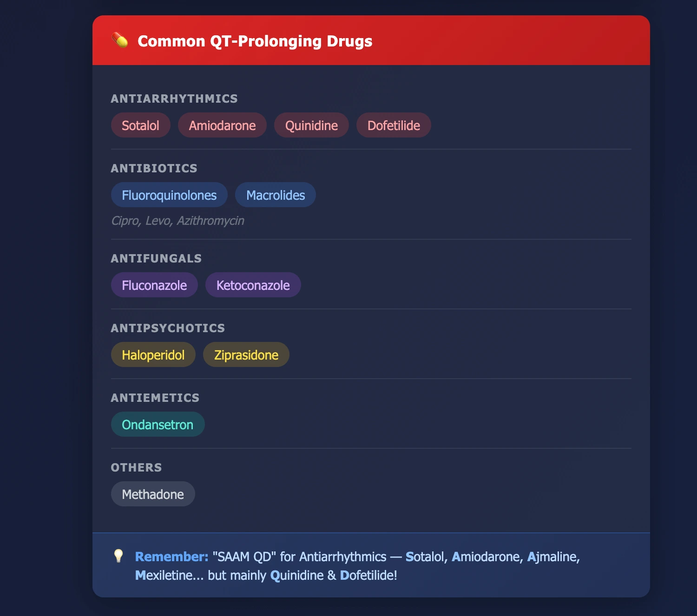Click the Amiodarone tag
Screen dimensions: 697x616
222,125
